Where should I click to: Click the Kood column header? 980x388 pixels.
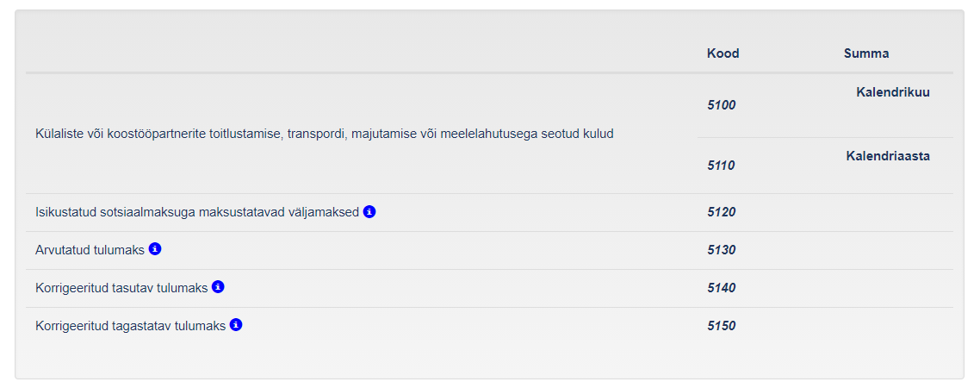723,53
